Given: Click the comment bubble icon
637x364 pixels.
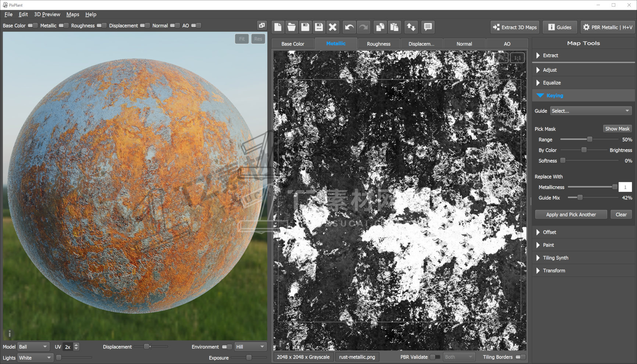Looking at the screenshot, I should 427,27.
